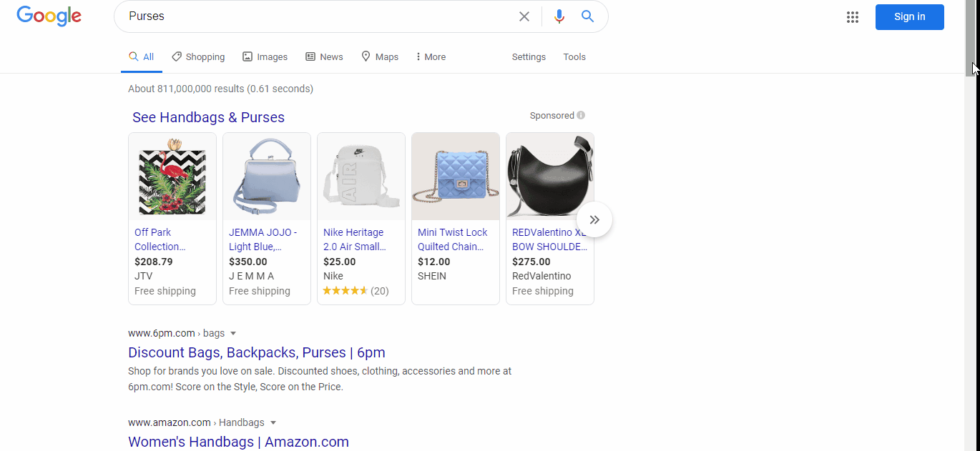The image size is (980, 451).
Task: Expand the More search options menu
Action: [x=430, y=57]
